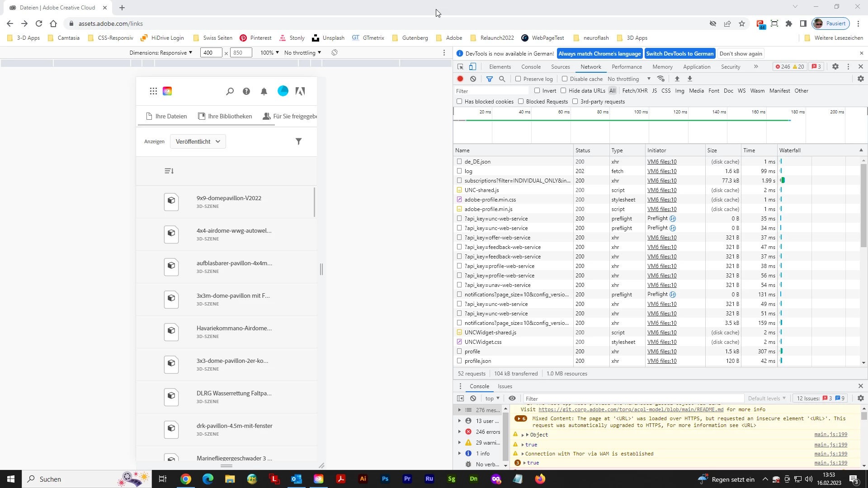Open DevTools settings gear

(835, 66)
